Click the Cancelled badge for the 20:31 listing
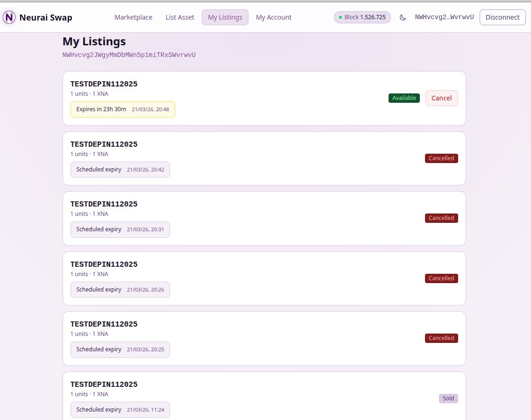 [441, 218]
